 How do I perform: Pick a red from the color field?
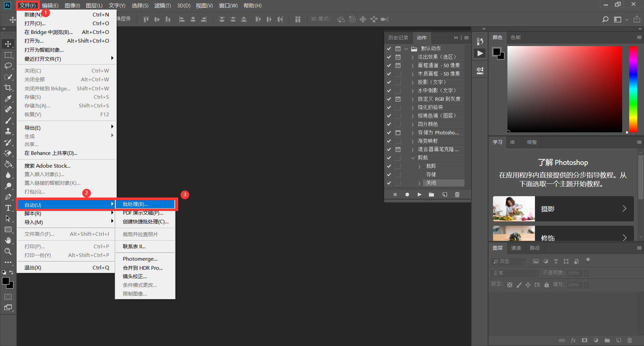pyautogui.click(x=565, y=89)
